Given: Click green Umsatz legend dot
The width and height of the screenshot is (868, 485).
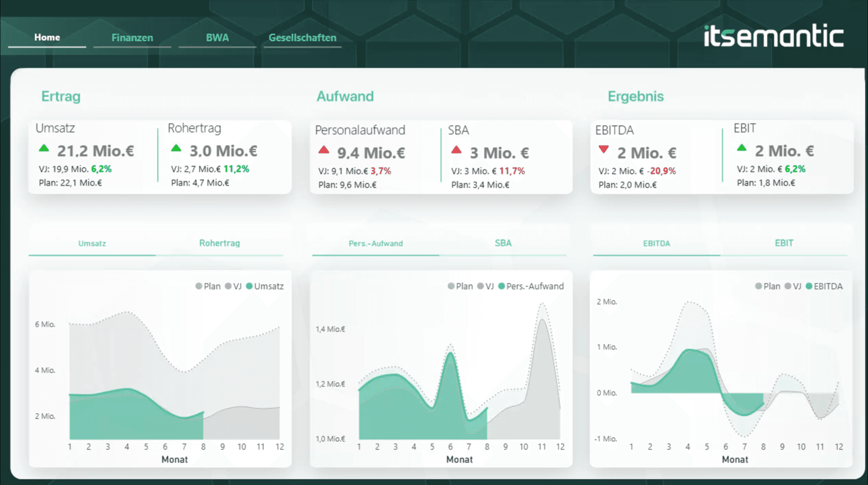Looking at the screenshot, I should point(249,286).
